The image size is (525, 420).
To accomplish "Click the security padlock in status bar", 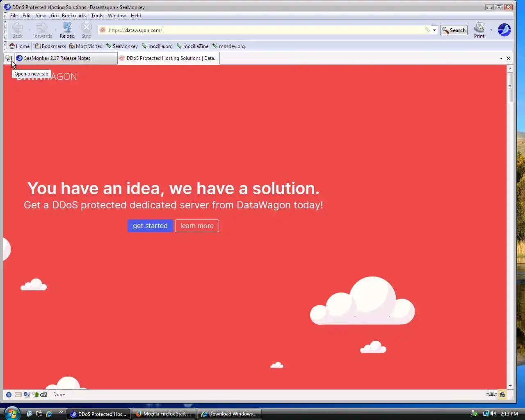I will [x=502, y=395].
